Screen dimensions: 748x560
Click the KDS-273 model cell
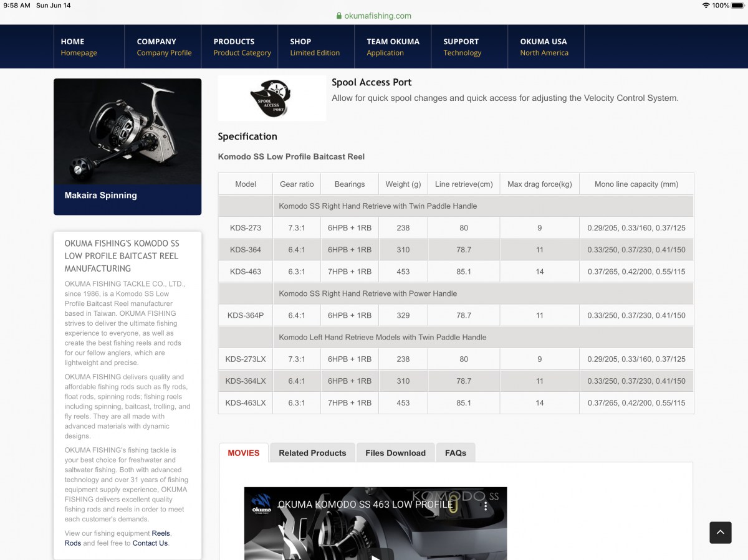pos(246,228)
